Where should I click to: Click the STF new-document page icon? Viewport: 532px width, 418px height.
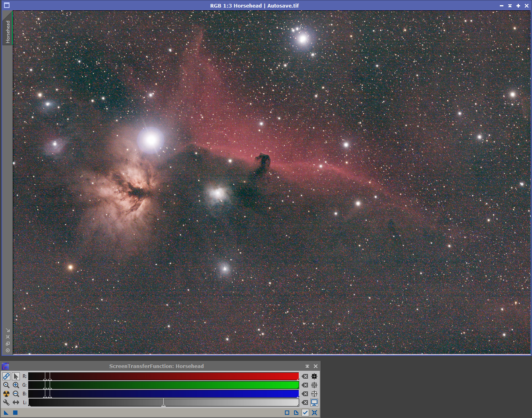(x=296, y=413)
